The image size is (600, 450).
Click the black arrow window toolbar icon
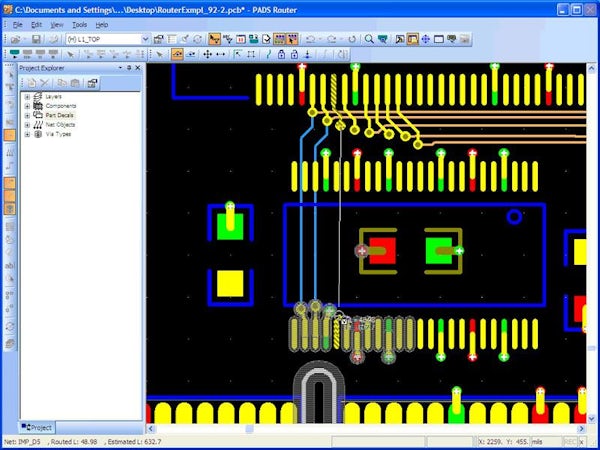[399, 39]
